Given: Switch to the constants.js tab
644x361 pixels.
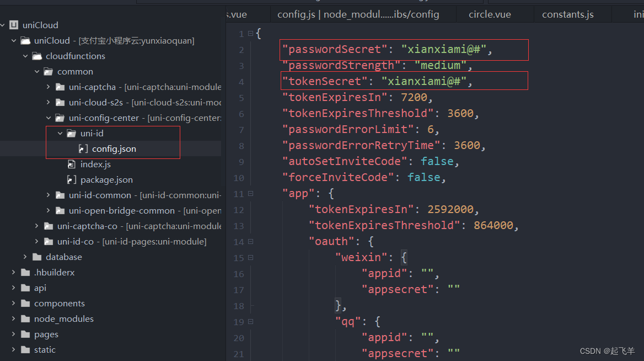Looking at the screenshot, I should point(567,14).
